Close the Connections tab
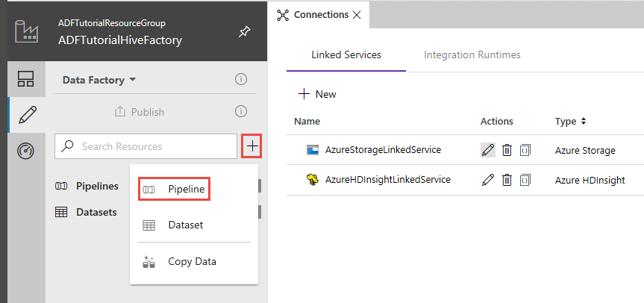Screen dimensions: 644x303 coord(357,15)
